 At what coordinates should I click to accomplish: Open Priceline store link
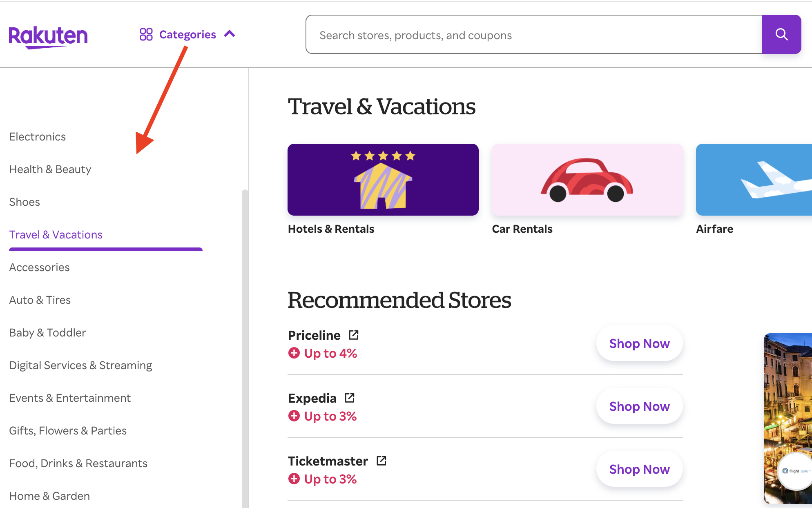(x=314, y=335)
